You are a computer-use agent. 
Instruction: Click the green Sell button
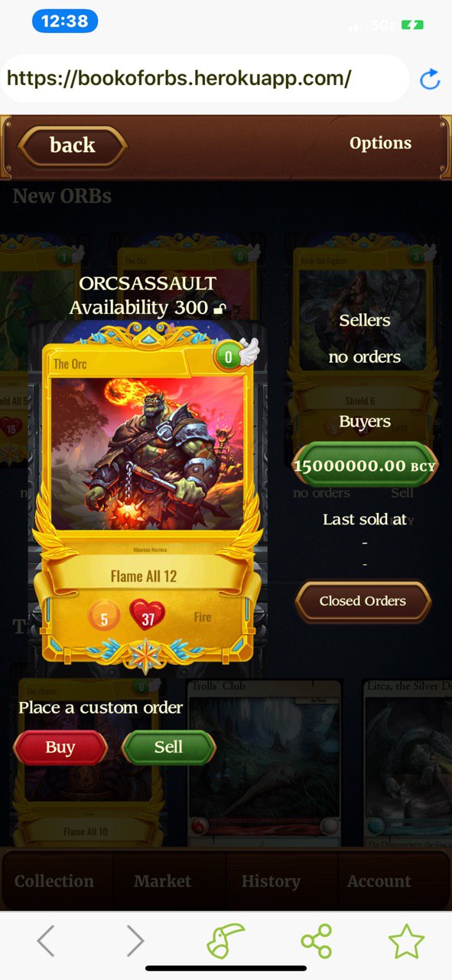[168, 748]
